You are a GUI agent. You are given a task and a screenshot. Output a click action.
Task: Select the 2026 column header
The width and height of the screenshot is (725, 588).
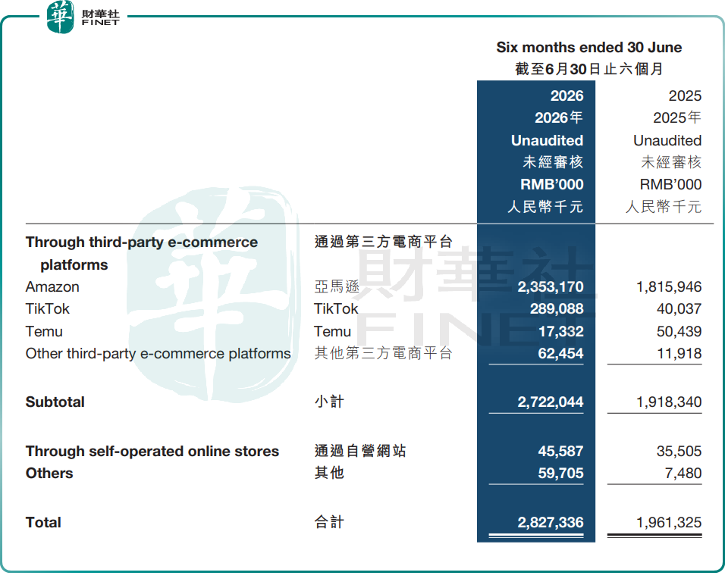567,95
